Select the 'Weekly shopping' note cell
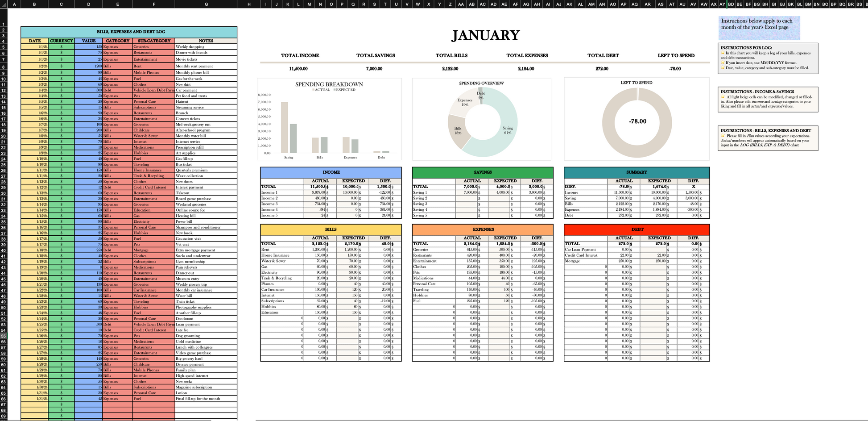The width and height of the screenshot is (868, 421). tap(206, 46)
